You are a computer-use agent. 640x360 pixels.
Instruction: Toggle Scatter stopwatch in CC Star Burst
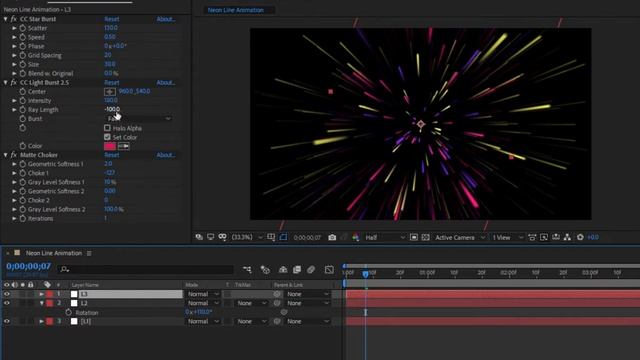(23, 28)
